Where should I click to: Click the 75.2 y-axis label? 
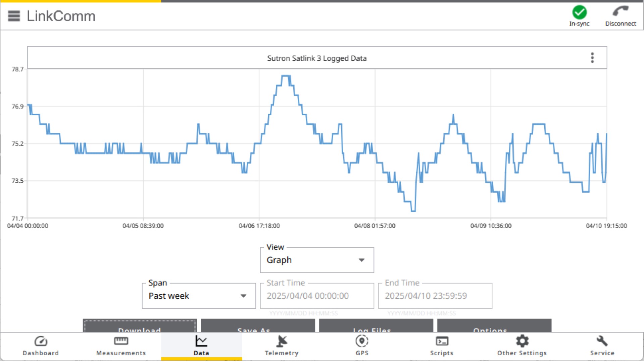point(17,144)
